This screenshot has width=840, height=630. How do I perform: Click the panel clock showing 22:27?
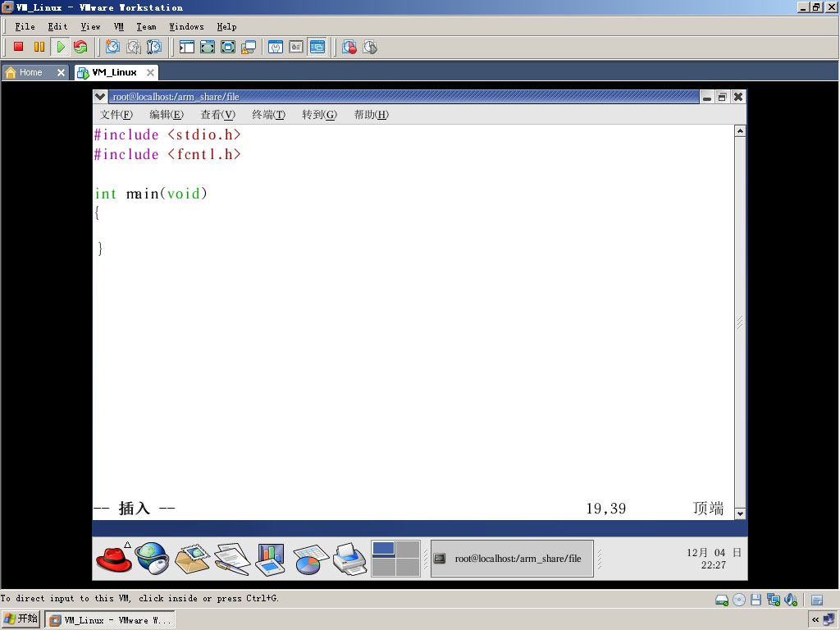714,559
